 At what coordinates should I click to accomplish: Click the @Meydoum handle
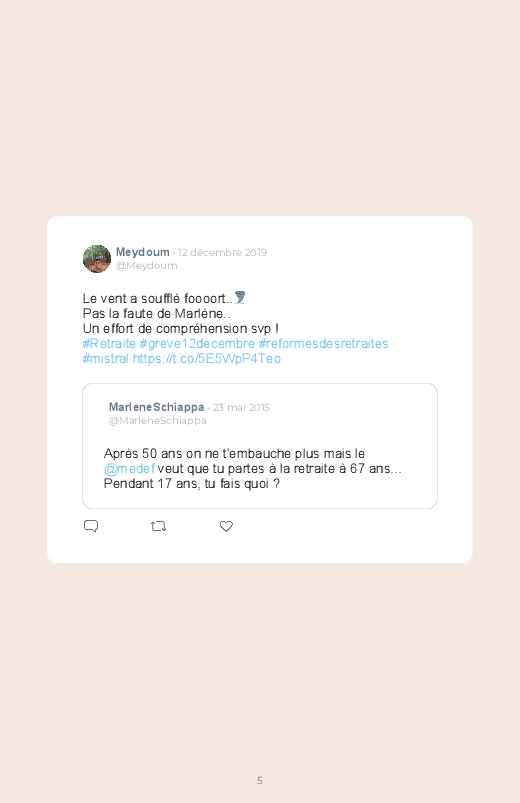coord(147,266)
